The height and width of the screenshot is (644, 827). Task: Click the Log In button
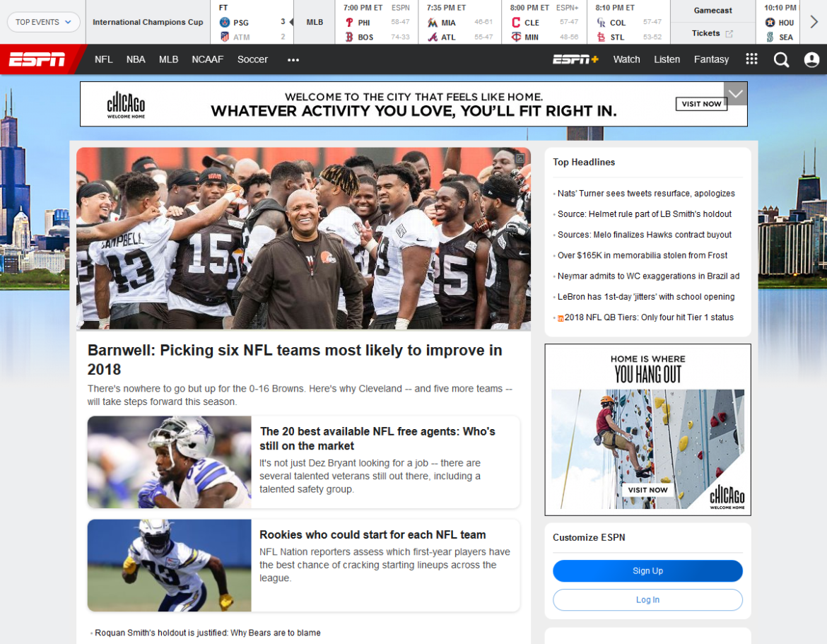pos(647,599)
